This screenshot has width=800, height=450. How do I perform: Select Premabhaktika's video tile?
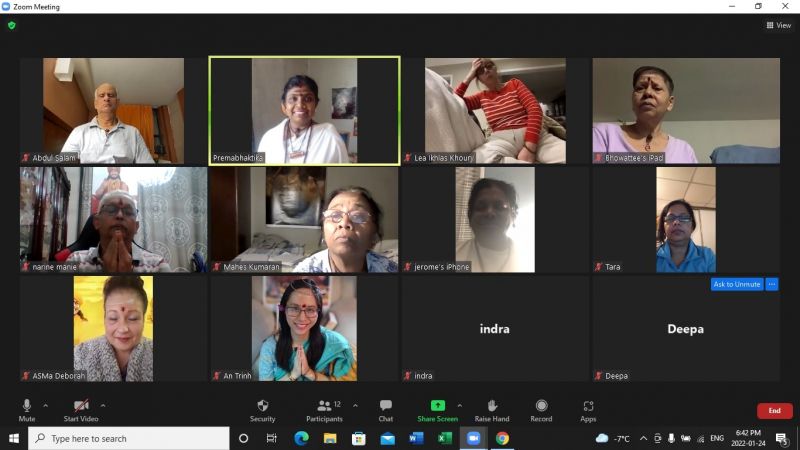(304, 110)
